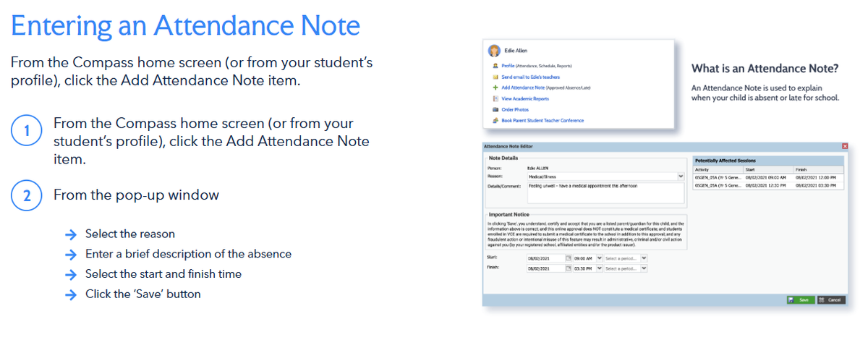868x340 pixels.
Task: Open Book Parent Student Teacher Conference link
Action: (x=542, y=120)
